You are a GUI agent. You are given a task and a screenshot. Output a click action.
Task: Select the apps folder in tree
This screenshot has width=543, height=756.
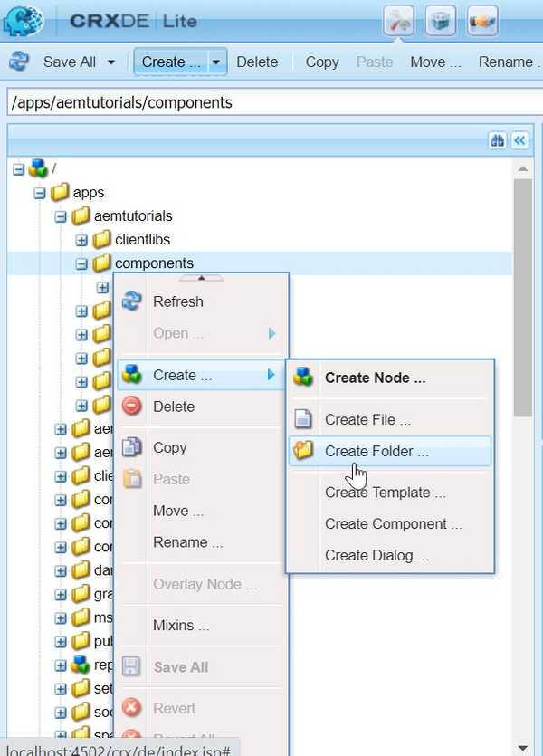[88, 192]
